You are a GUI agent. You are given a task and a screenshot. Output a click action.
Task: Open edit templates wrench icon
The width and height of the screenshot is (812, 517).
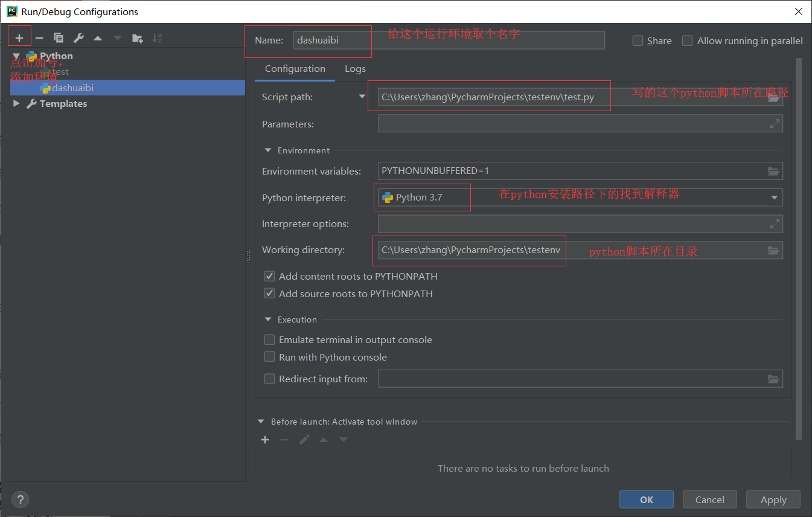[78, 37]
